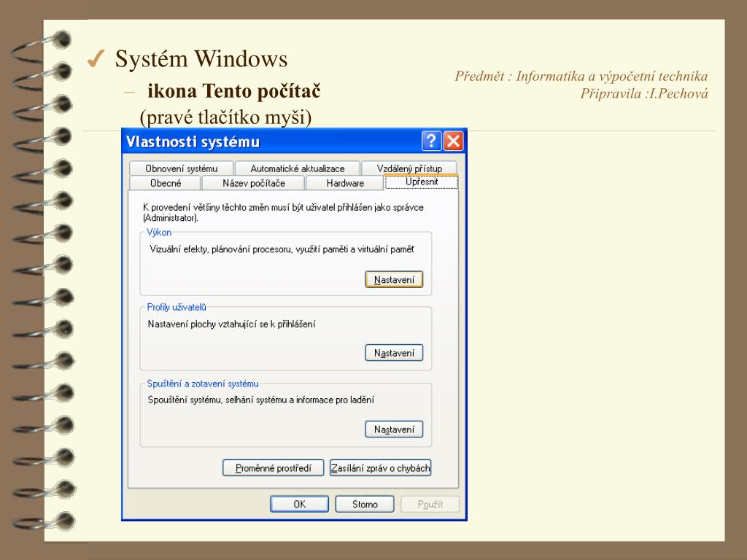This screenshot has height=560, width=747.
Task: Click the Proměnné prostředí button
Action: tap(273, 467)
